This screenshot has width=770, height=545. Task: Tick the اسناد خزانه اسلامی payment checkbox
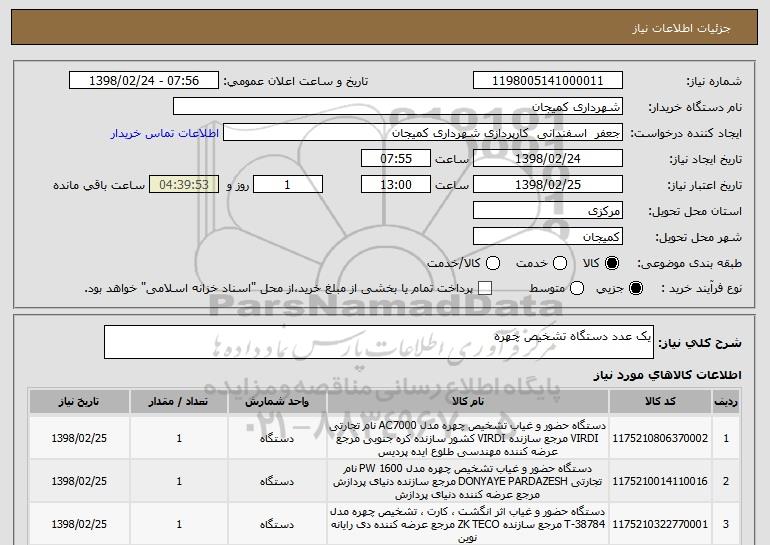pos(485,289)
